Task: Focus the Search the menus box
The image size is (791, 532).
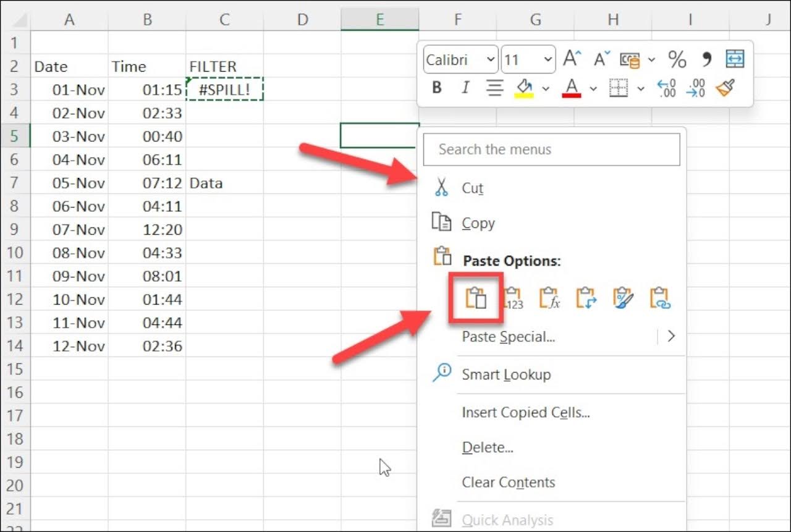Action: point(551,149)
